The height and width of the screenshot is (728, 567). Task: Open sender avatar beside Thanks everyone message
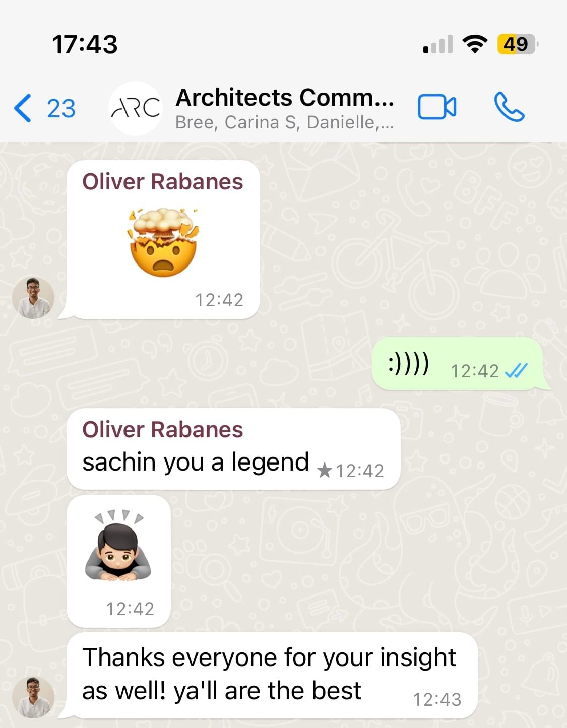[33, 697]
